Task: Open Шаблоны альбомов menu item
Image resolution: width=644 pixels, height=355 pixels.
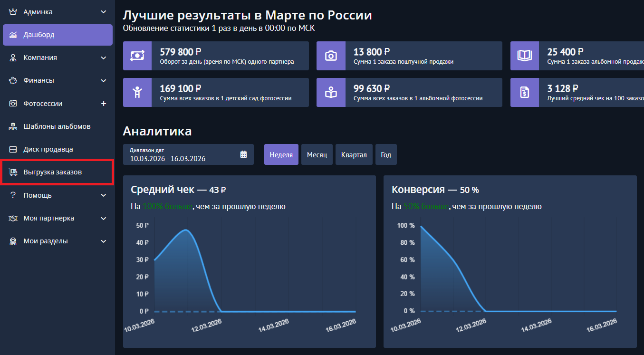Action: [x=57, y=126]
